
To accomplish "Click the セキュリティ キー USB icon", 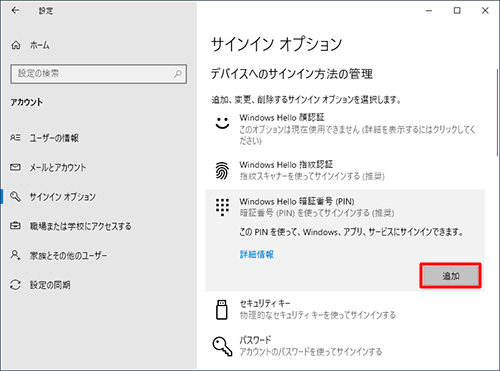I will 222,310.
